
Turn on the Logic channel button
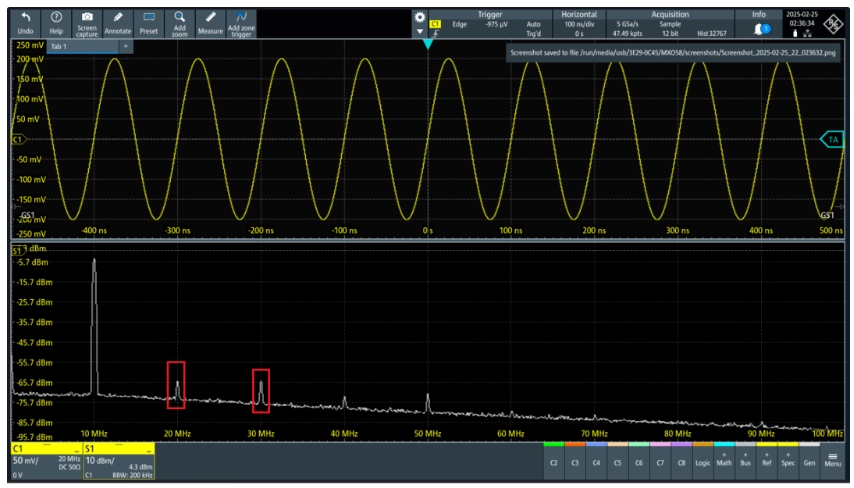pos(703,463)
